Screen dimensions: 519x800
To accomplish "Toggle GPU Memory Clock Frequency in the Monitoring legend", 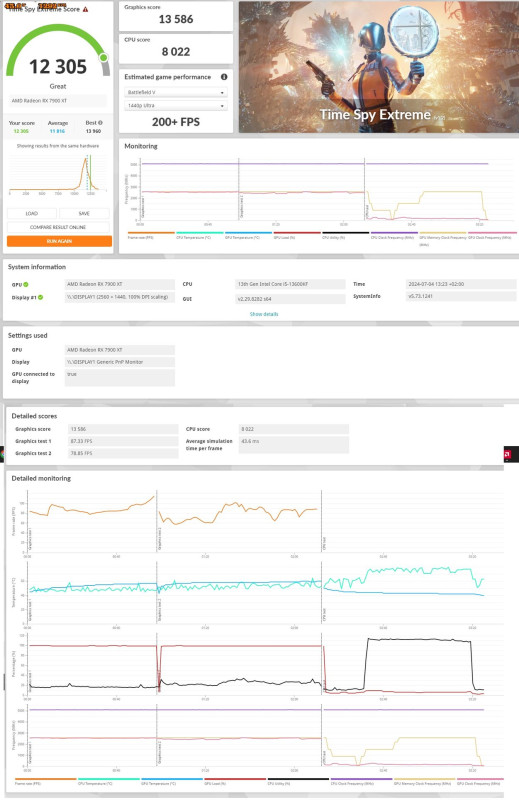I will click(442, 237).
